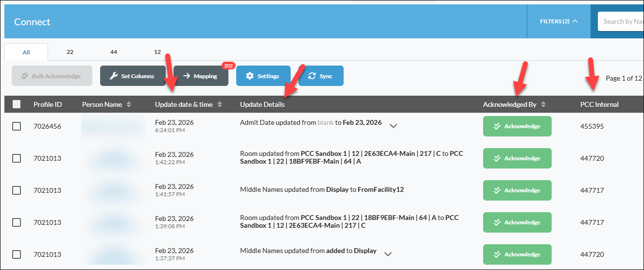This screenshot has width=644, height=270.
Task: Switch to the 22 tab
Action: click(70, 52)
